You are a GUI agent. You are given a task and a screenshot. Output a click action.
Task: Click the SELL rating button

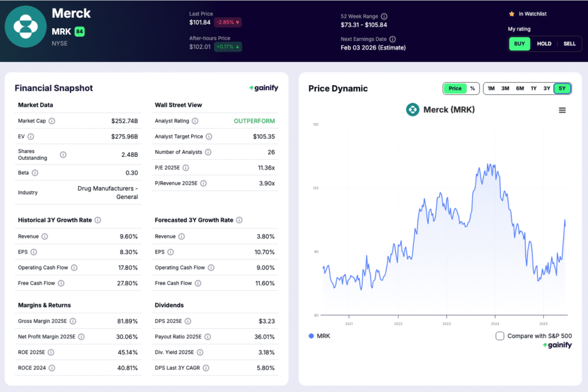(x=569, y=43)
